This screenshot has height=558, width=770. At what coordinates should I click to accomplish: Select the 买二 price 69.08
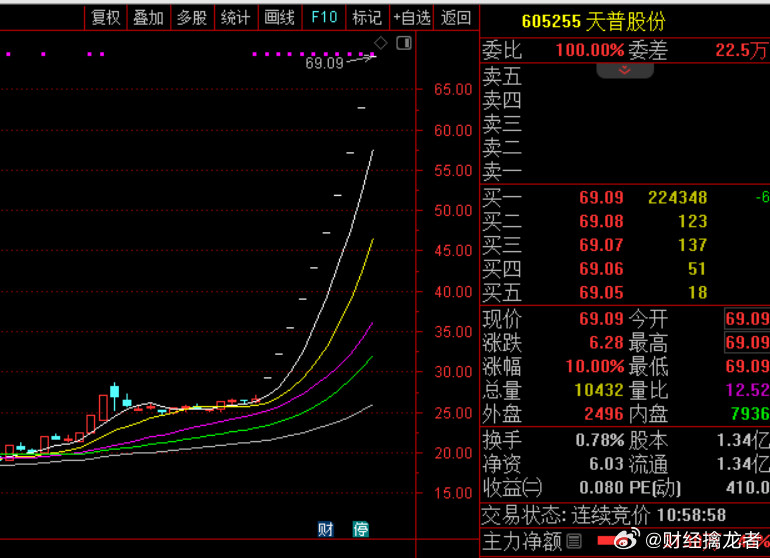pos(601,221)
